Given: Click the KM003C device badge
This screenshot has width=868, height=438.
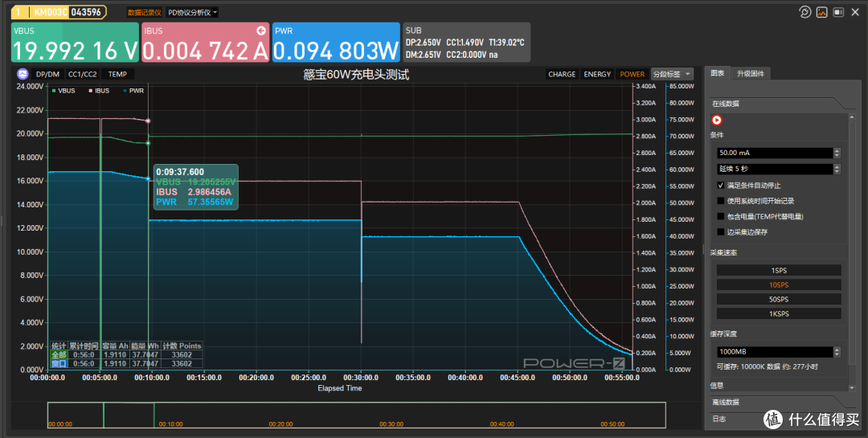Looking at the screenshot, I should pos(59,12).
